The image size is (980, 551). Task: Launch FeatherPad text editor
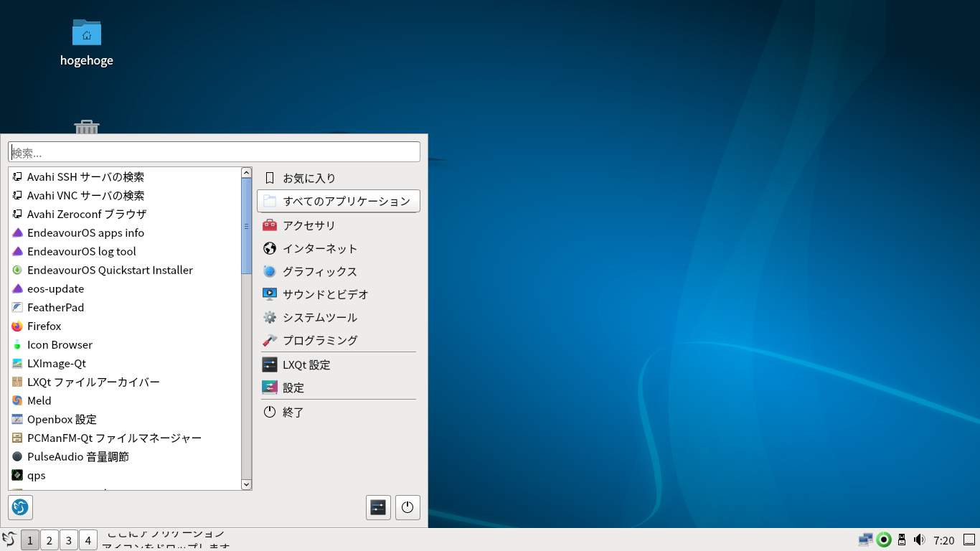click(55, 308)
